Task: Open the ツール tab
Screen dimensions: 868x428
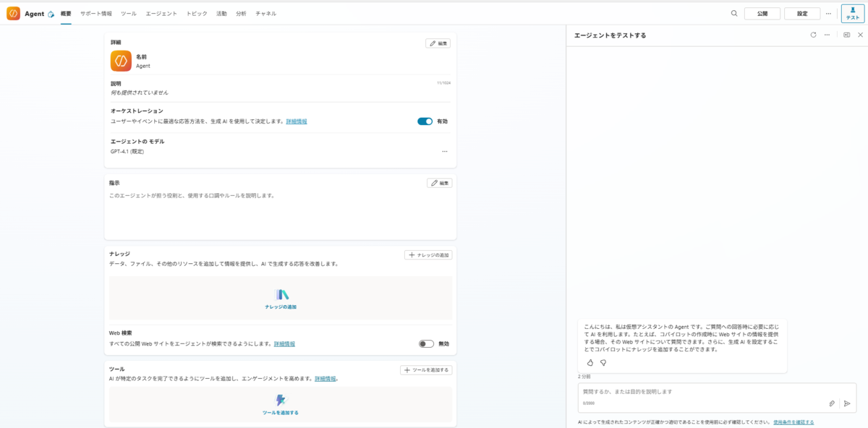Action: click(129, 14)
